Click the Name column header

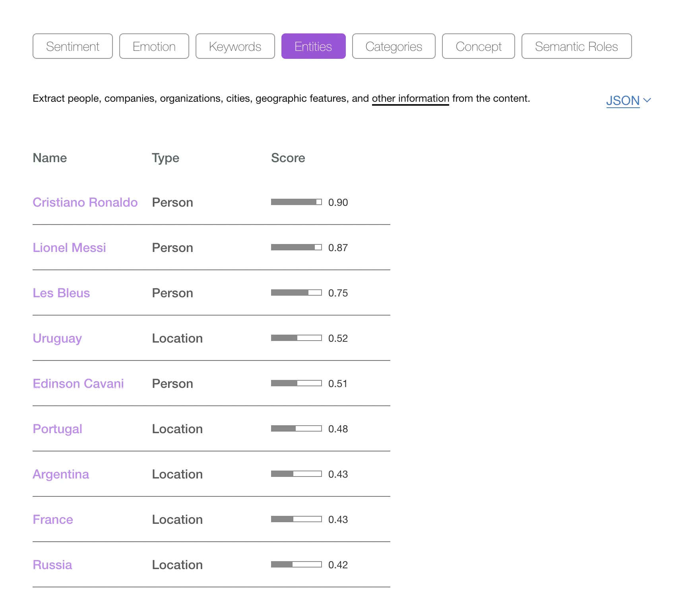50,158
